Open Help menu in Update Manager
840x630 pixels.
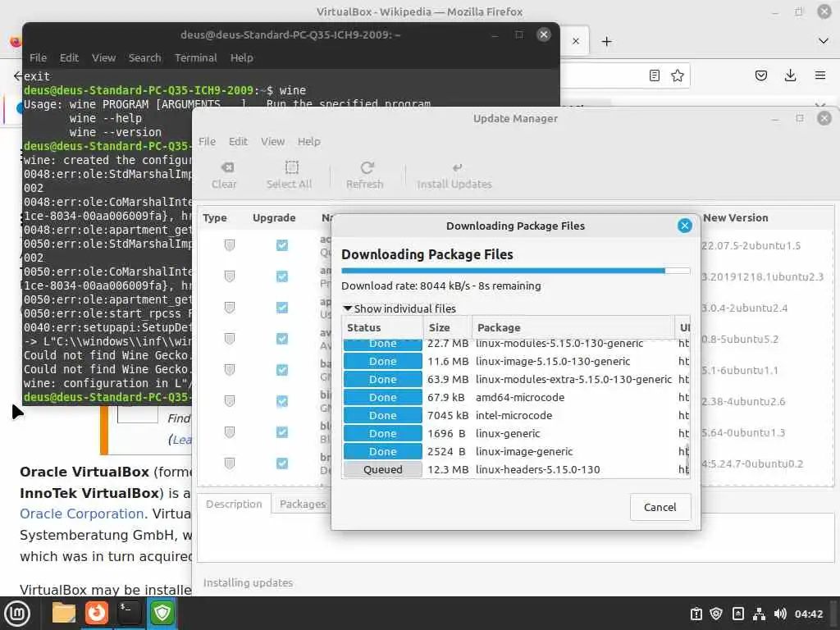click(309, 141)
